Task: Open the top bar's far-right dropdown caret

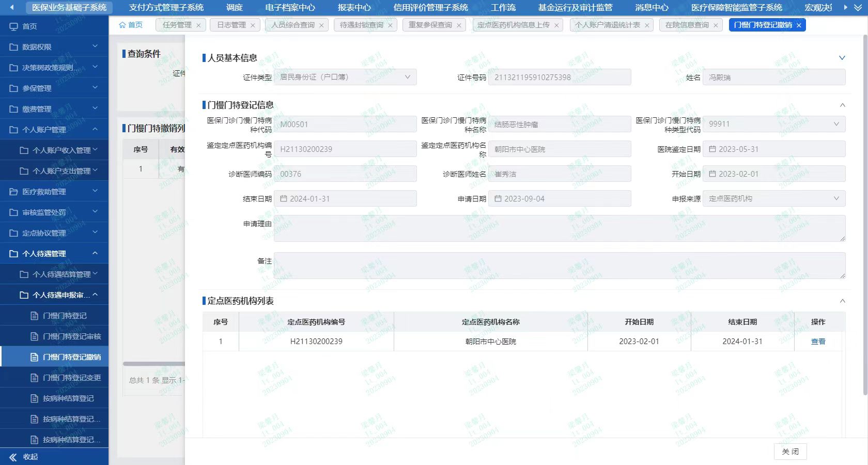Action: (x=858, y=7)
